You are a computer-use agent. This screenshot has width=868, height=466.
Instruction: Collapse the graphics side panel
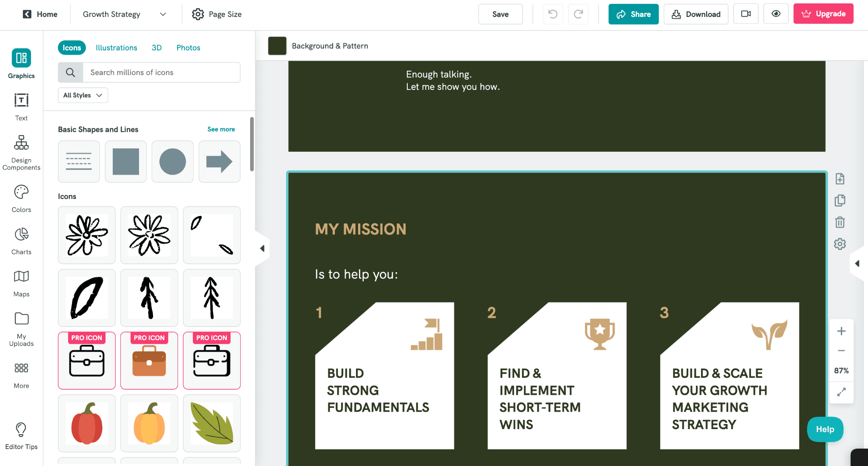pos(262,248)
